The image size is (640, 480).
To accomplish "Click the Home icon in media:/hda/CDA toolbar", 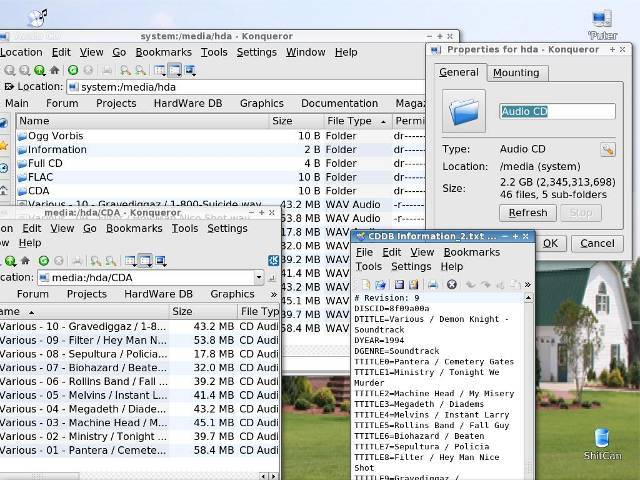I will pos(25,260).
